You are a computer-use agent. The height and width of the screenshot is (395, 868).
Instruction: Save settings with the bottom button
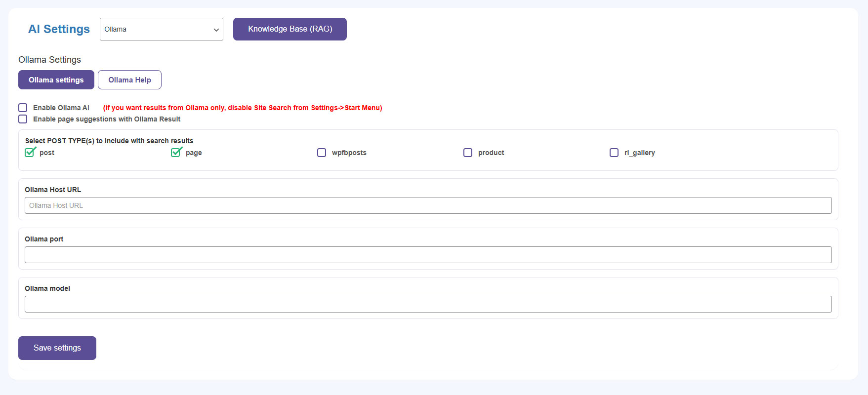point(57,348)
